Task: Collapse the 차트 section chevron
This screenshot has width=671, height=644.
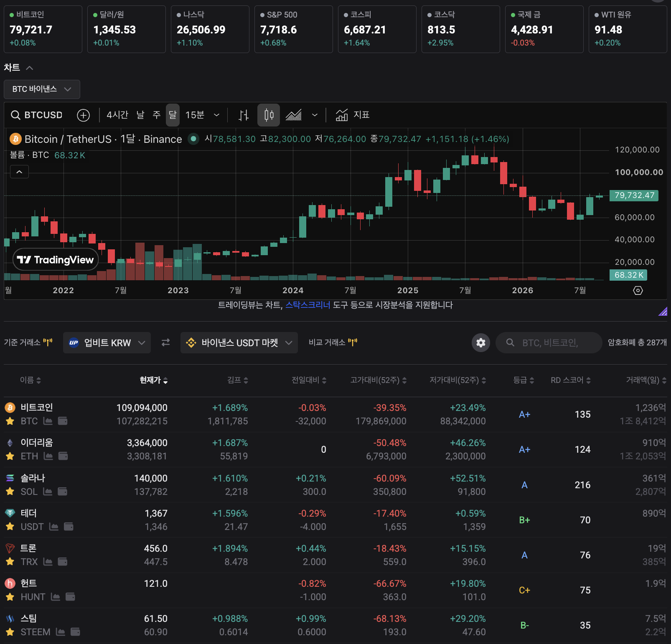Action: coord(29,68)
